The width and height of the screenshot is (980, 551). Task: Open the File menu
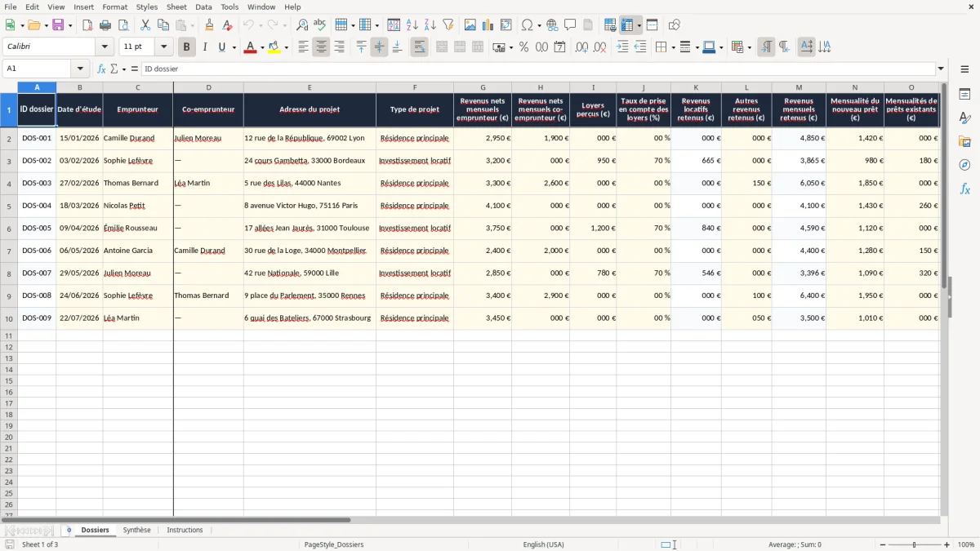(11, 7)
